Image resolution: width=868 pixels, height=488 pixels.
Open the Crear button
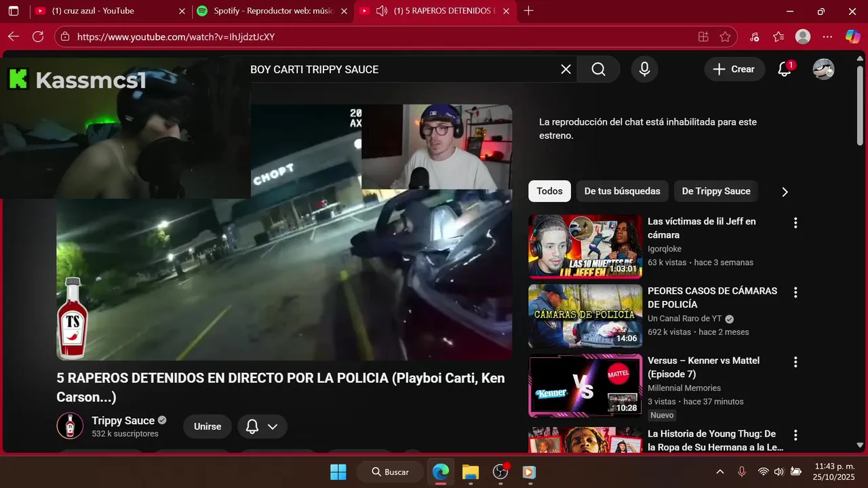click(734, 69)
